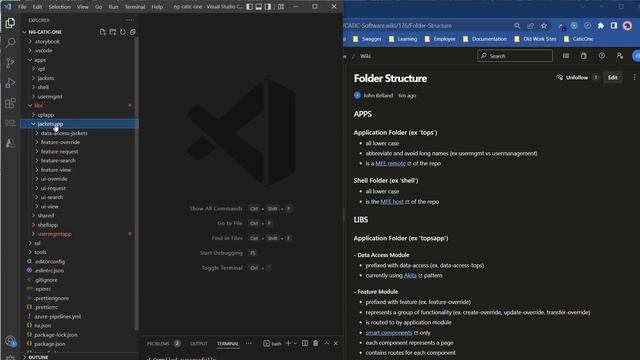The height and width of the screenshot is (360, 640).
Task: Maximize the terminal panel with the chevron
Action: 326,343
